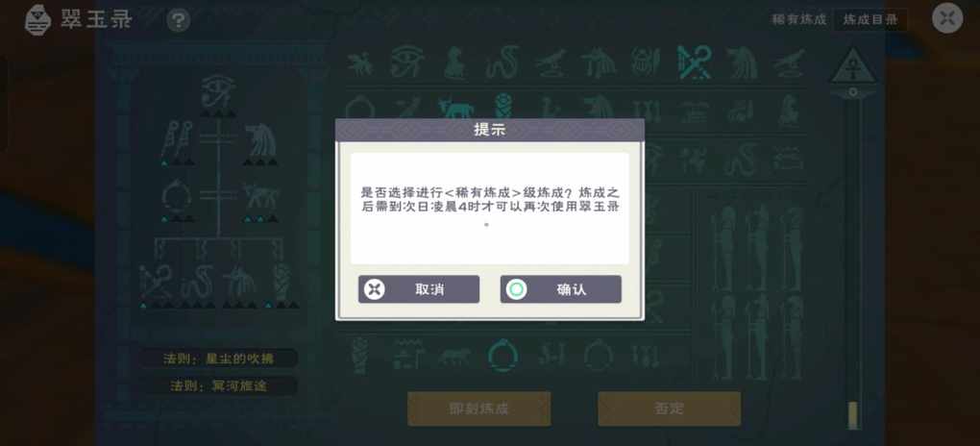
Task: Cancel the prompt with 取消 button
Action: tap(419, 289)
